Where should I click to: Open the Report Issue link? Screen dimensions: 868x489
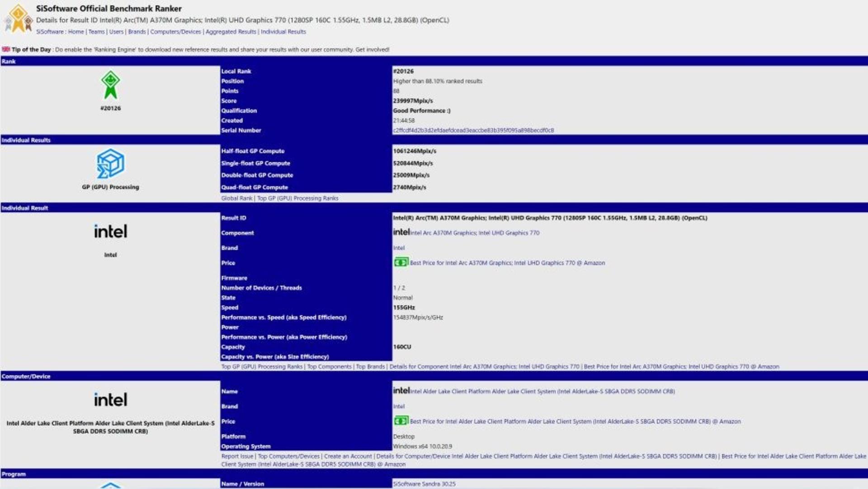point(237,456)
